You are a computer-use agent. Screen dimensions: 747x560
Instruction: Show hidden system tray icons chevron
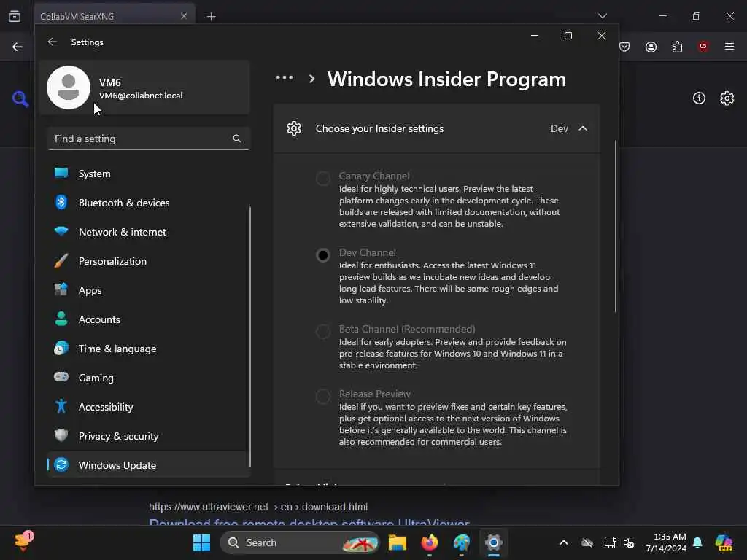click(564, 542)
